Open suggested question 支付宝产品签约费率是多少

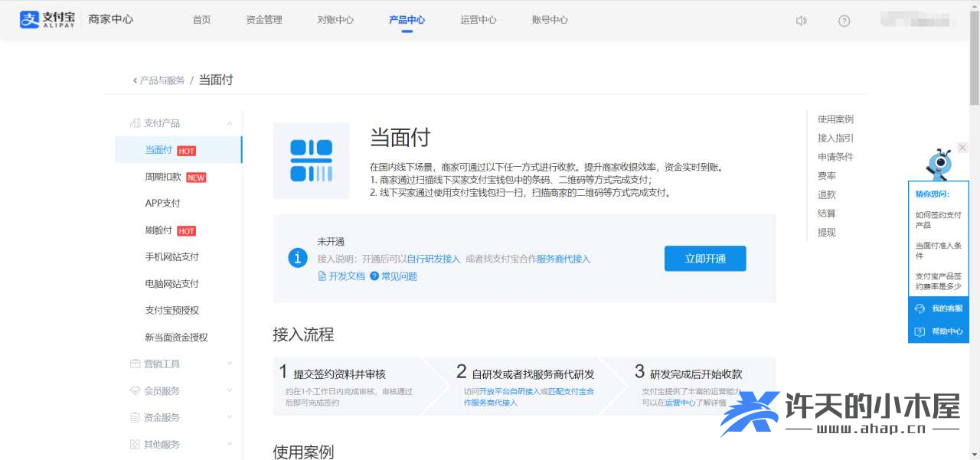click(x=939, y=282)
